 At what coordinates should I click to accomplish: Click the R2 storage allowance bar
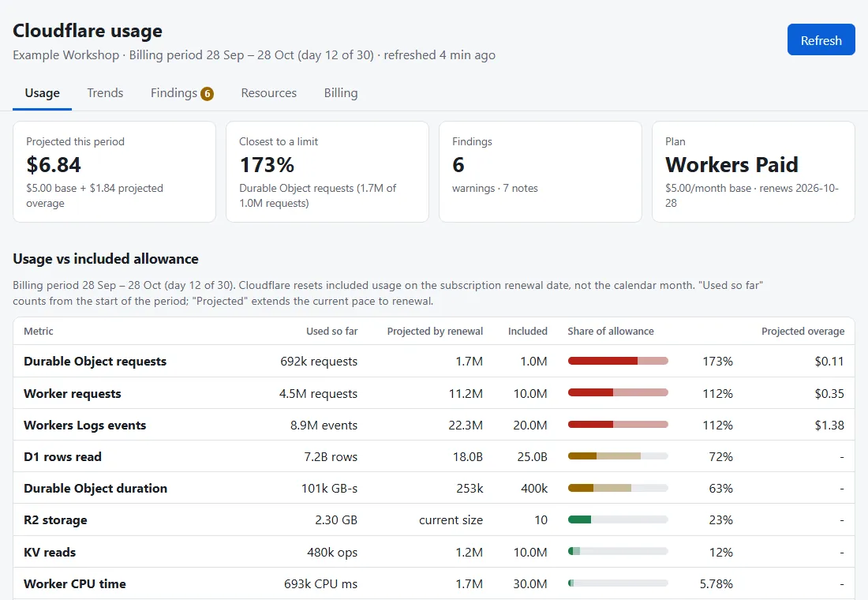618,519
